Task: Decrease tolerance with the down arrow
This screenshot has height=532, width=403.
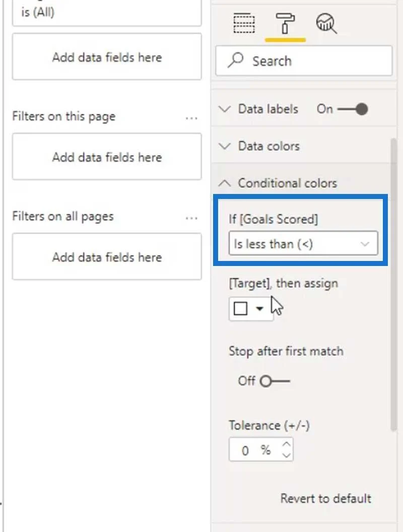Action: 287,455
